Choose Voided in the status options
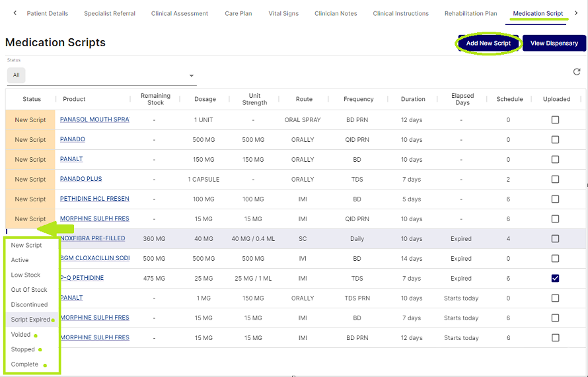The height and width of the screenshot is (377, 588). pyautogui.click(x=21, y=335)
